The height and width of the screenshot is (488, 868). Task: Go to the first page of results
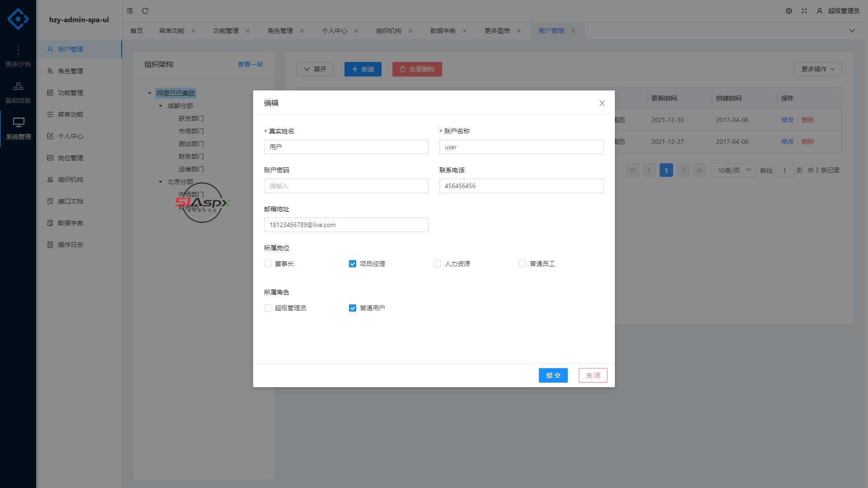coord(633,171)
